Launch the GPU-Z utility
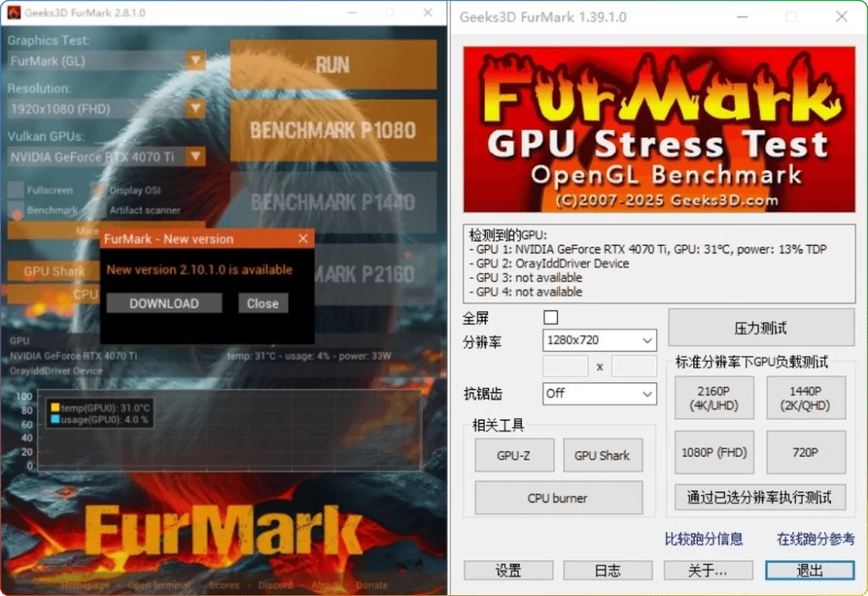868x596 pixels. point(514,455)
